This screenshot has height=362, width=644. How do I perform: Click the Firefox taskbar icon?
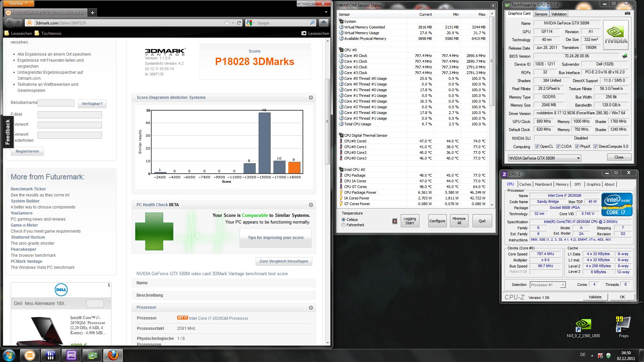point(113,355)
